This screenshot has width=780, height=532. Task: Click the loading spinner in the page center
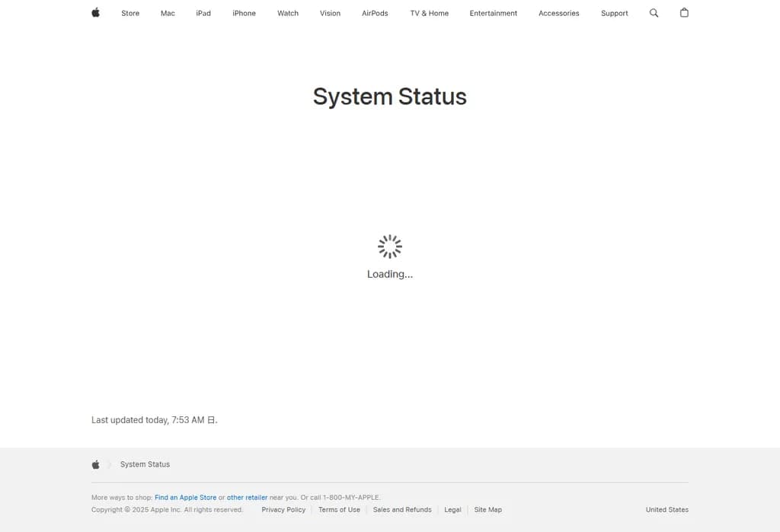point(389,246)
